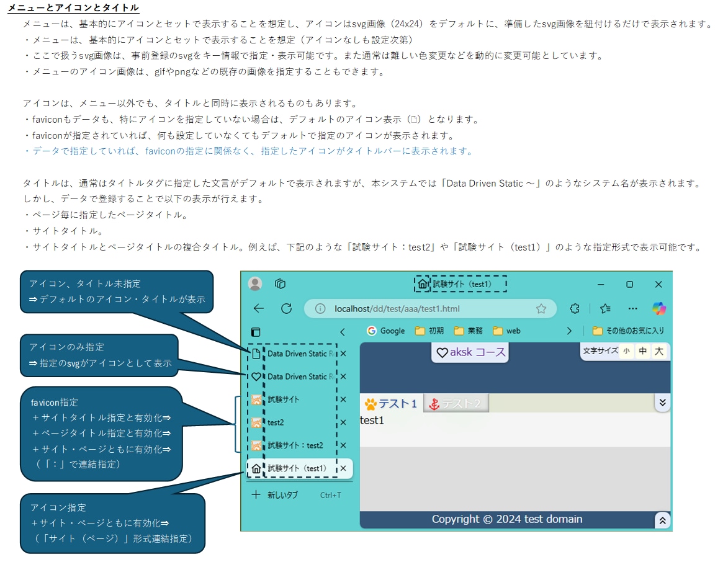Click the home icon in the window title
The height and width of the screenshot is (575, 728).
coord(423,283)
